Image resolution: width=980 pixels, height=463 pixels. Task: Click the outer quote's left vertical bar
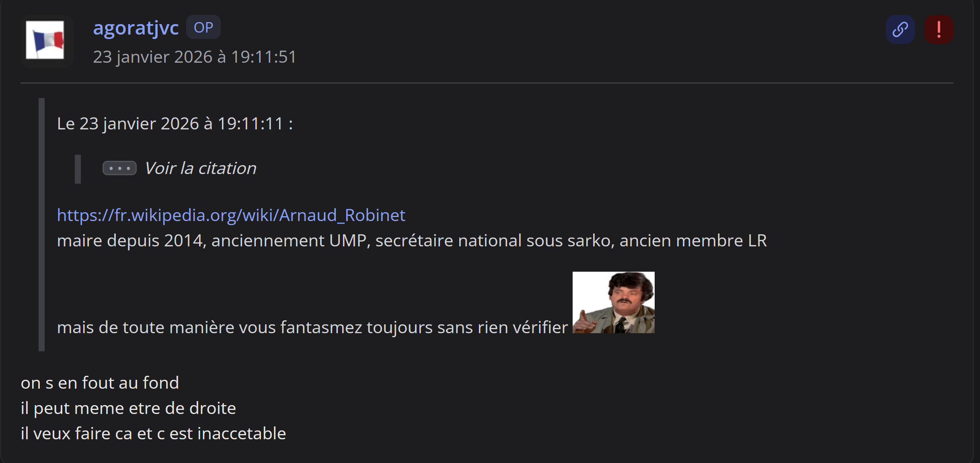coord(41,224)
